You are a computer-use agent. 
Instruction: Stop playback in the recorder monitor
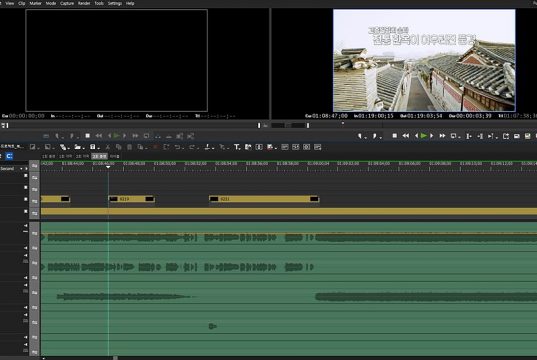(x=395, y=136)
